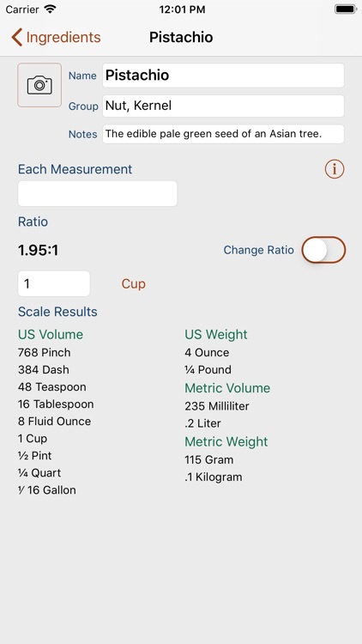Edit the Notes text about Asian tree

[x=223, y=134]
